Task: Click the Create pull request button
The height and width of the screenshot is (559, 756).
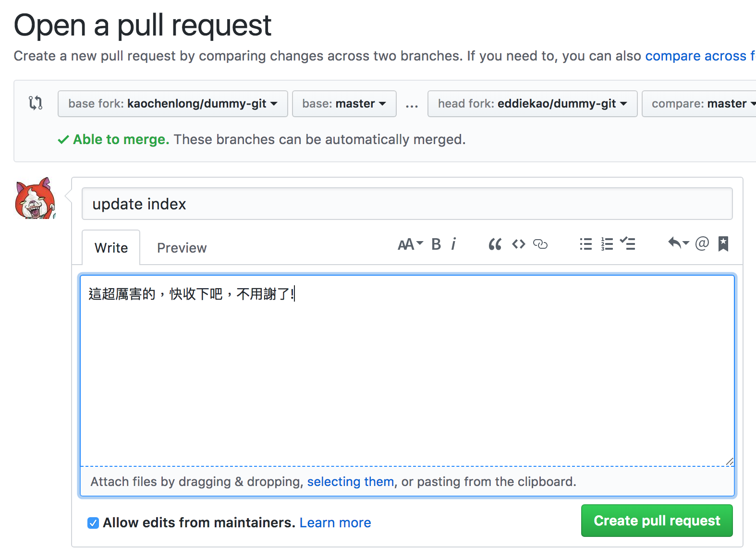Action: coord(657,521)
